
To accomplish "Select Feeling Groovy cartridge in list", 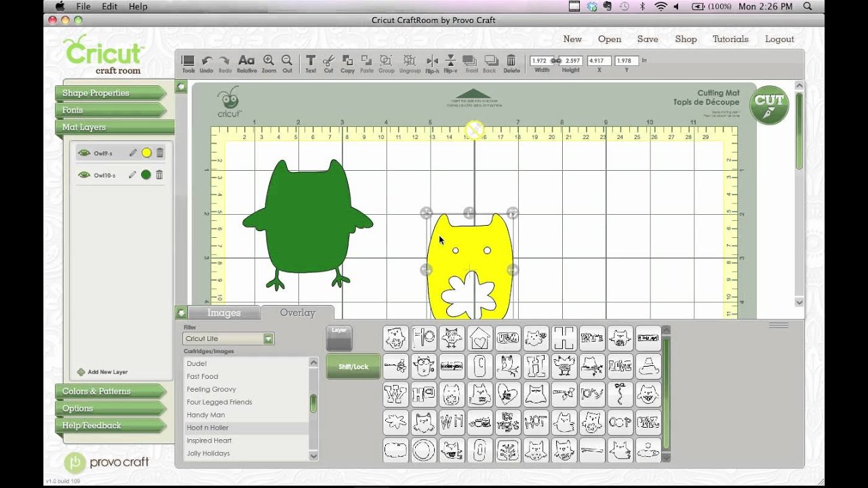I will [x=246, y=389].
